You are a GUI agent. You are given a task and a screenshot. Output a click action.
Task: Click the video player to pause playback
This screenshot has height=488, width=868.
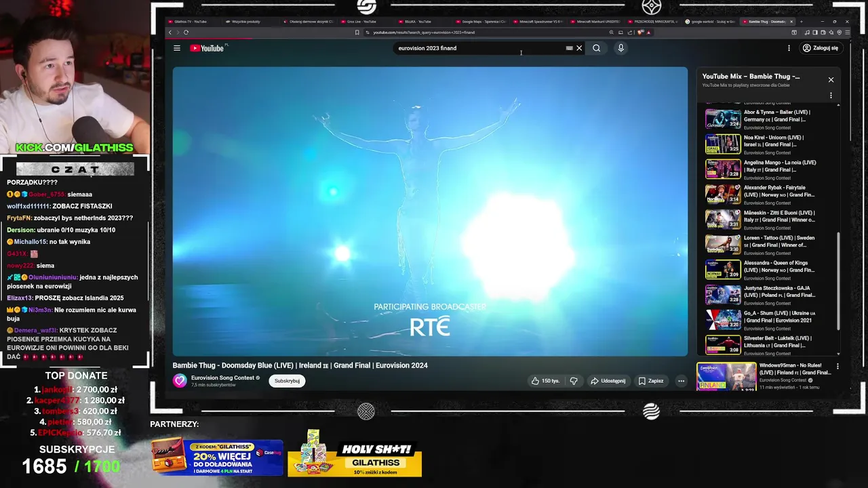click(x=430, y=211)
